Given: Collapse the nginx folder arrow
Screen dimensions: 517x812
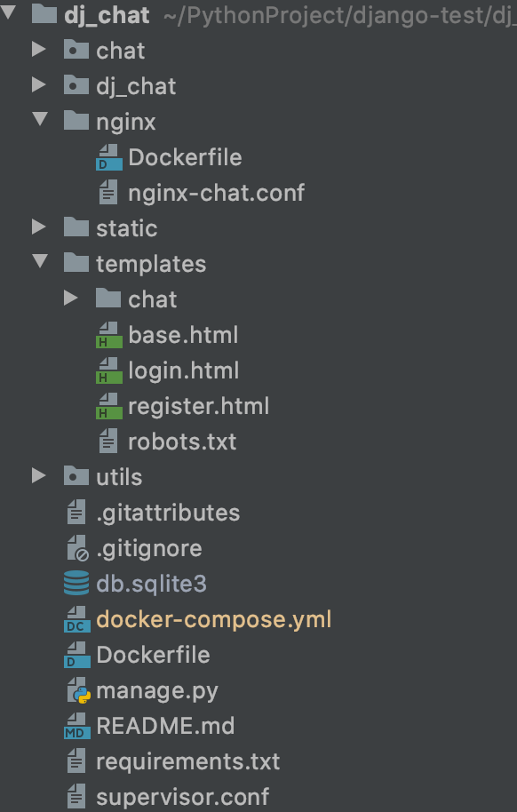Looking at the screenshot, I should [x=39, y=120].
